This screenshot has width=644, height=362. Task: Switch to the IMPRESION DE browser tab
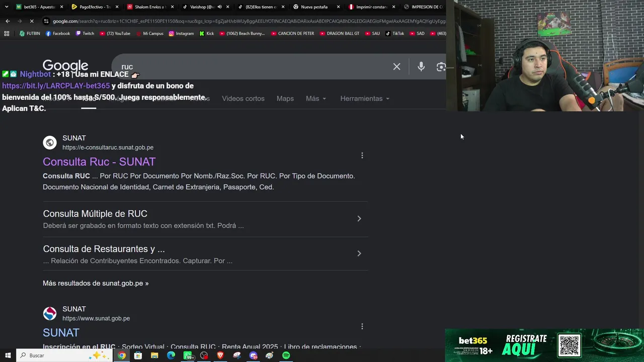click(424, 7)
